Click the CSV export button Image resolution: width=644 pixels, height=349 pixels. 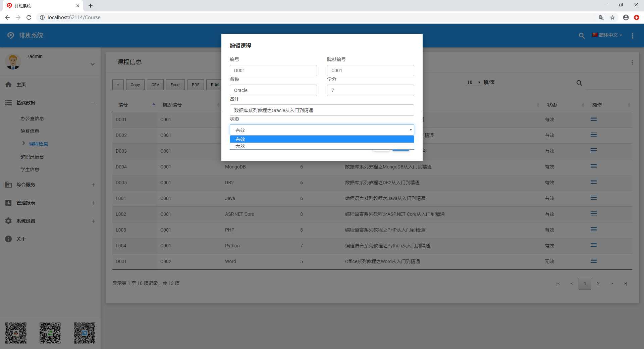tap(155, 85)
